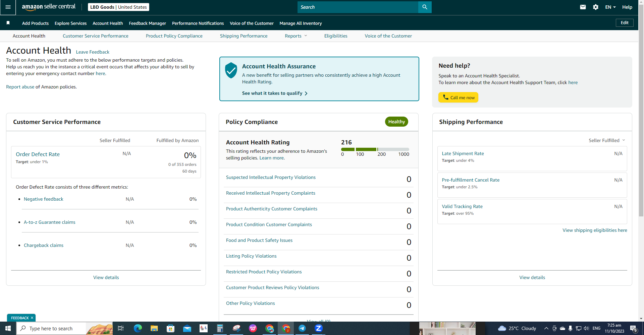Launch Microsoft Edge from the taskbar
This screenshot has width=644, height=335.
tap(138, 328)
